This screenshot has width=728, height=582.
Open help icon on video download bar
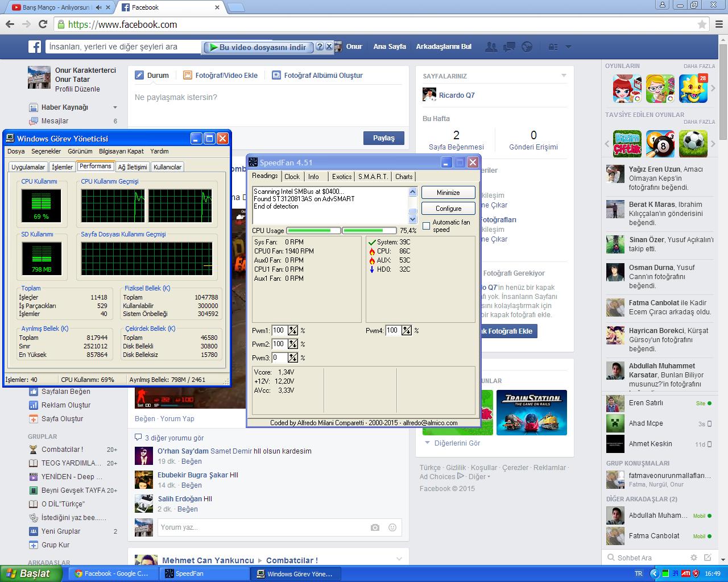click(x=320, y=47)
